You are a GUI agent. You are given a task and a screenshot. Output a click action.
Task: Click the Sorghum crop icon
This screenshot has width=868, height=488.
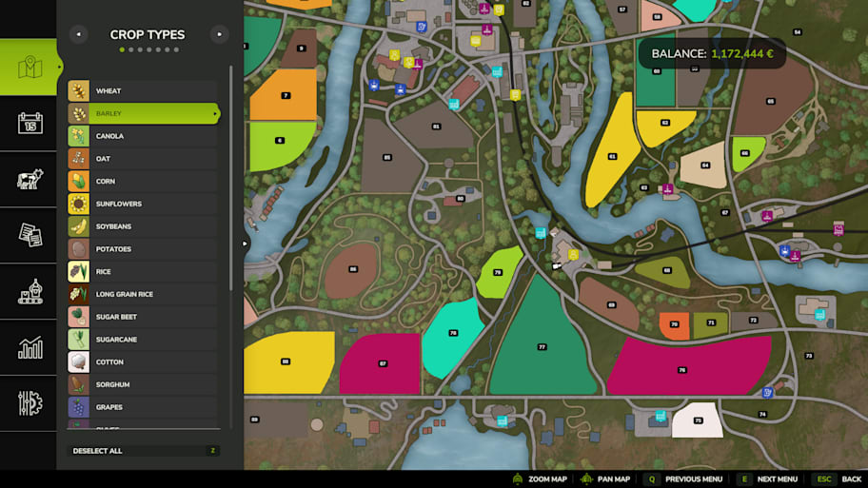(x=79, y=384)
